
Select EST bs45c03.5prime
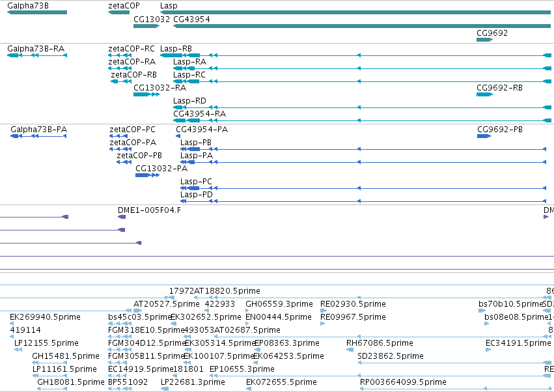click(x=119, y=324)
